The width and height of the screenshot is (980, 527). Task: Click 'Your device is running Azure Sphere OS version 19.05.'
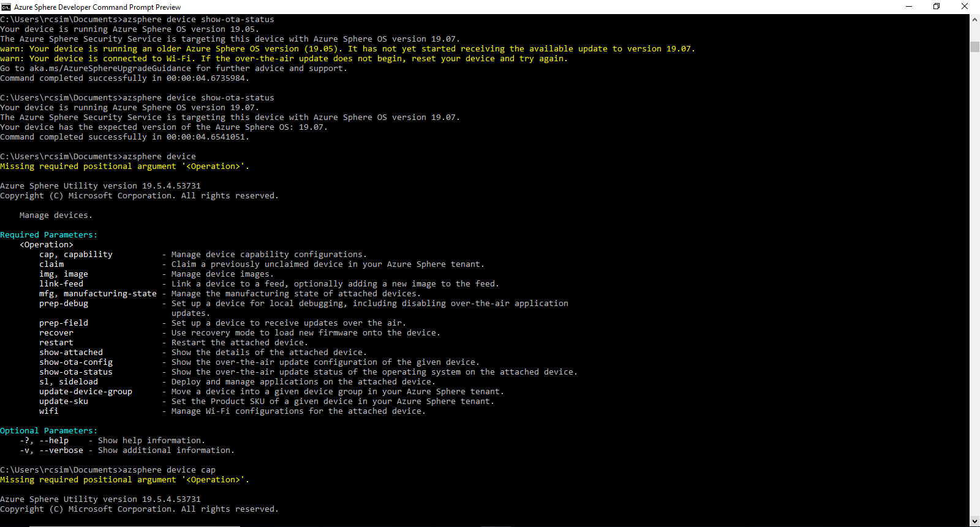[130, 29]
